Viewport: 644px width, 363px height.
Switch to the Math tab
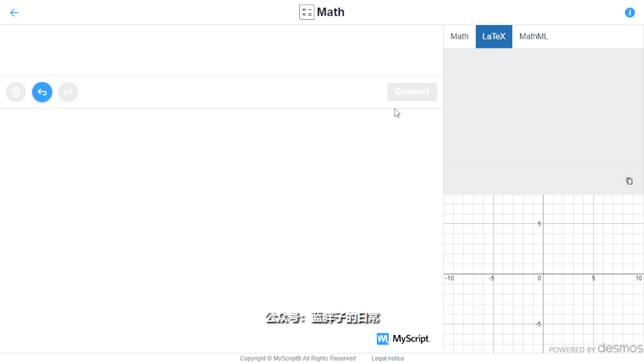coord(459,36)
